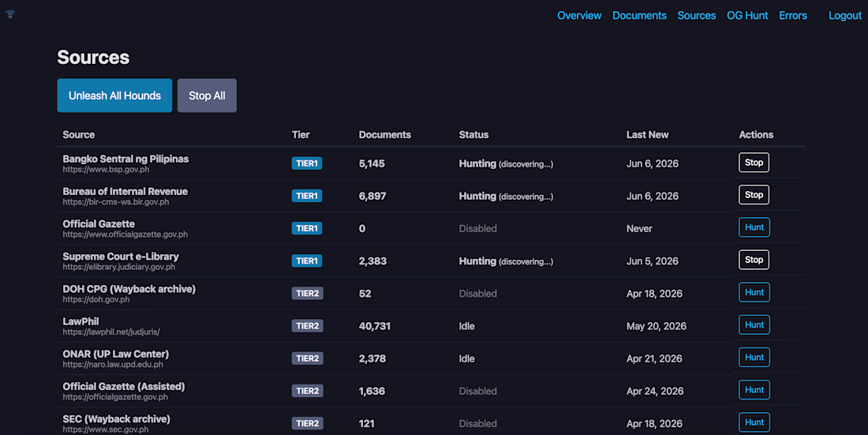Select ONAR (UP Law Center) name
The width and height of the screenshot is (868, 435).
pyautogui.click(x=116, y=354)
